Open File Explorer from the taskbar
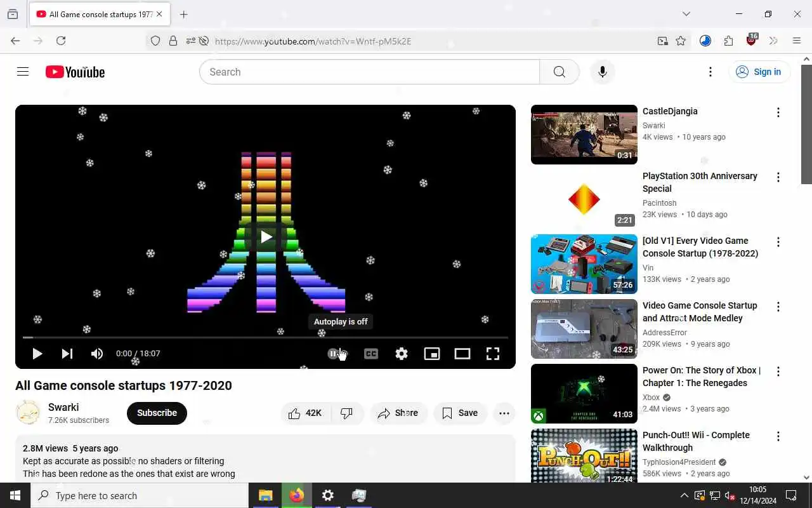 (265, 495)
